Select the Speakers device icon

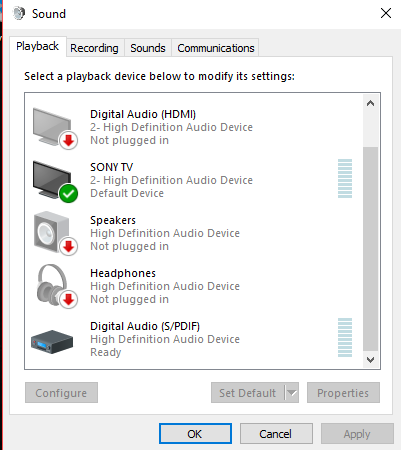55,234
